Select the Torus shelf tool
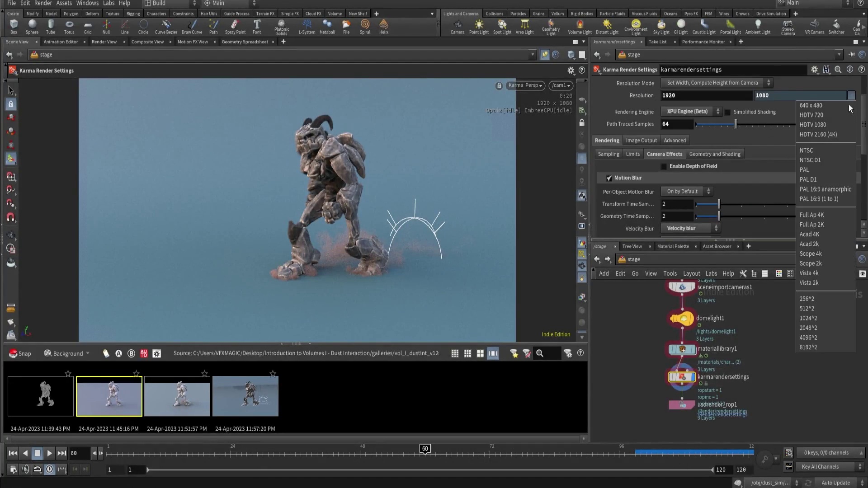 click(69, 27)
